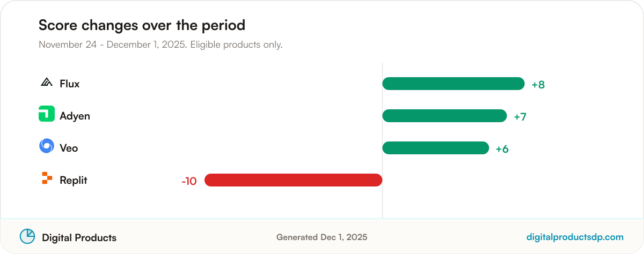Click the -10 value label
The width and height of the screenshot is (644, 254).
coord(189,181)
